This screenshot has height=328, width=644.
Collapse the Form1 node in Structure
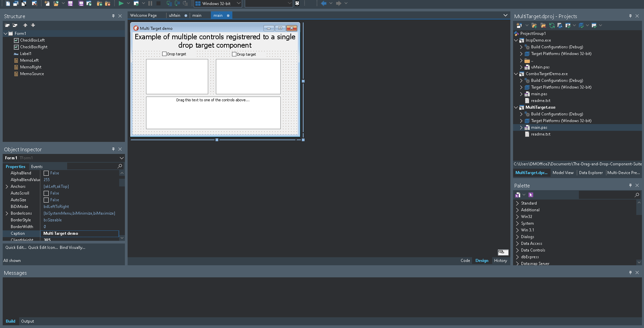5,34
